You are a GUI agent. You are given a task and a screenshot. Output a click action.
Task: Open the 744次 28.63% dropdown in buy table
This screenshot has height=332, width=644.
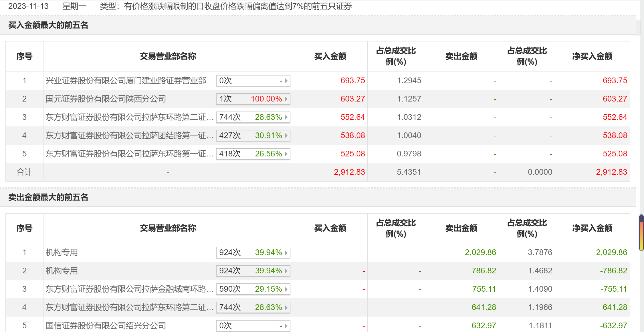(286, 117)
